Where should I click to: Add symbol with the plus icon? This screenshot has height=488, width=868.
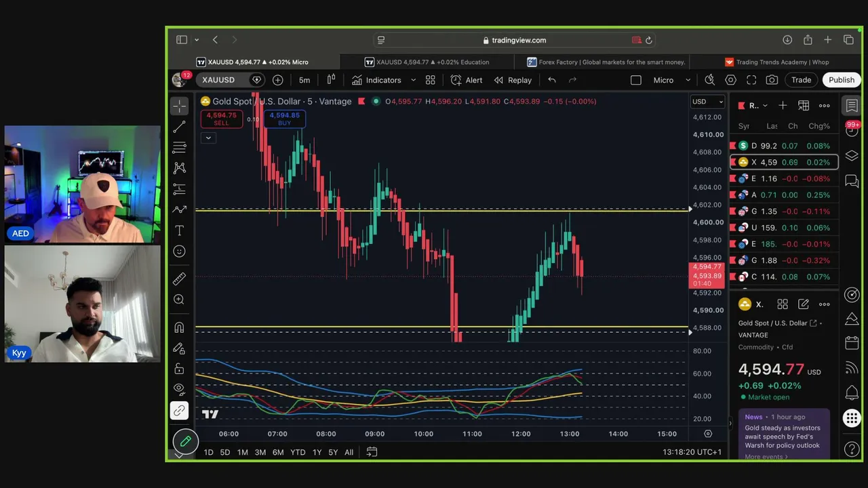click(278, 80)
